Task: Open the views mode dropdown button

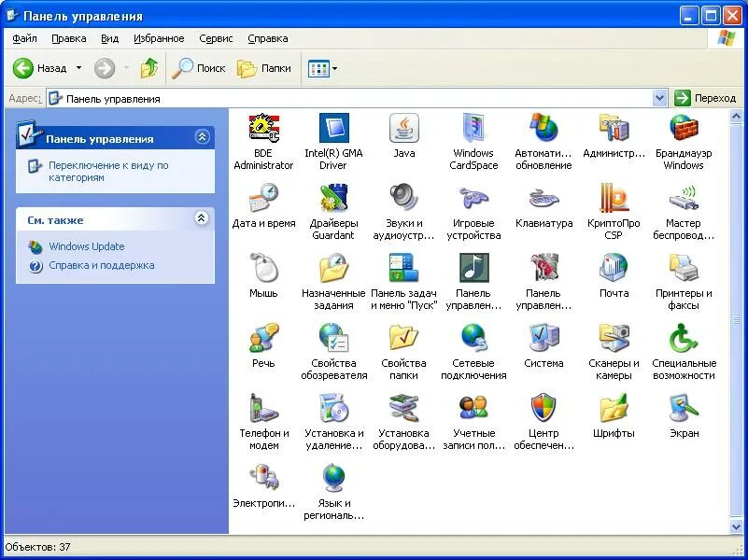Action: click(322, 69)
